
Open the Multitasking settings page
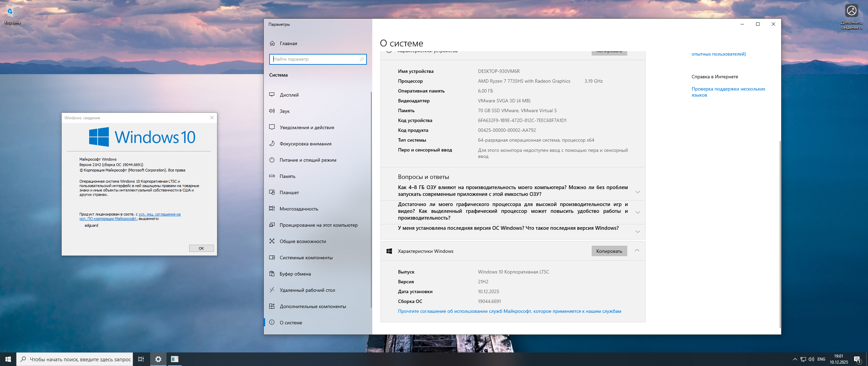click(299, 209)
